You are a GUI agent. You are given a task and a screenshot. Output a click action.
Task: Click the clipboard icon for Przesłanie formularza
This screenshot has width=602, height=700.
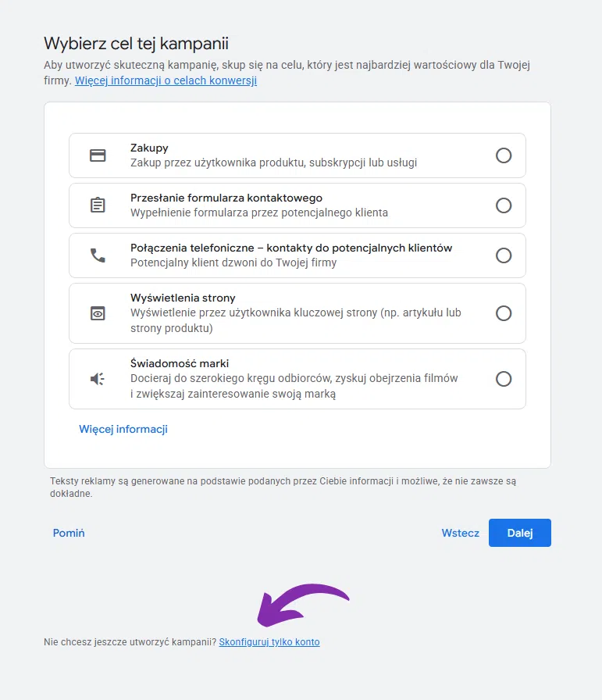tap(97, 205)
